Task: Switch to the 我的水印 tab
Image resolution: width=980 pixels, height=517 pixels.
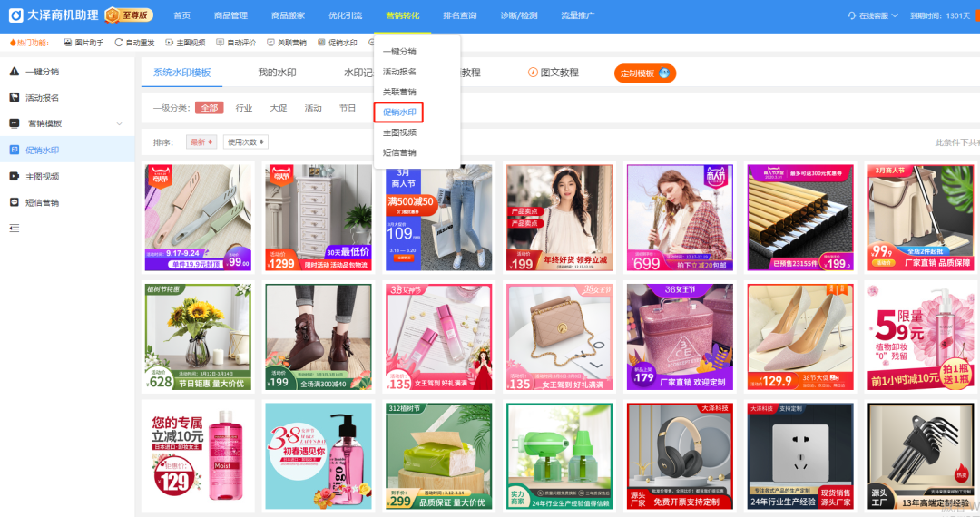Action: (x=277, y=73)
